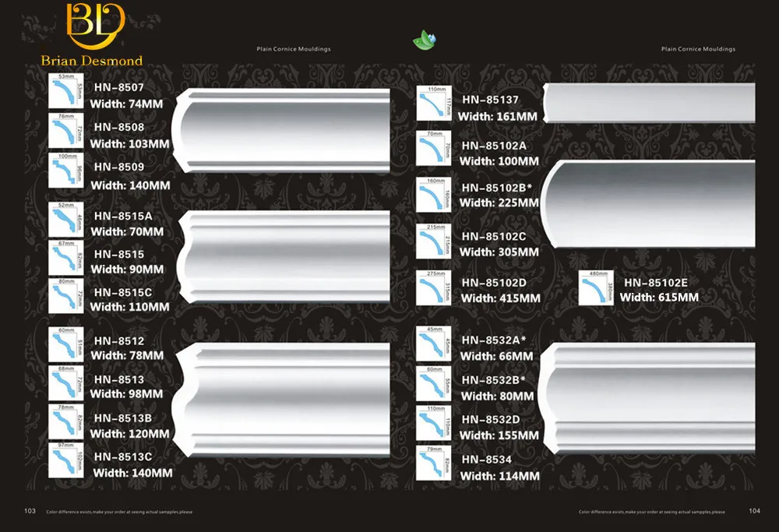Click the green leaf icon at top center

(x=425, y=41)
